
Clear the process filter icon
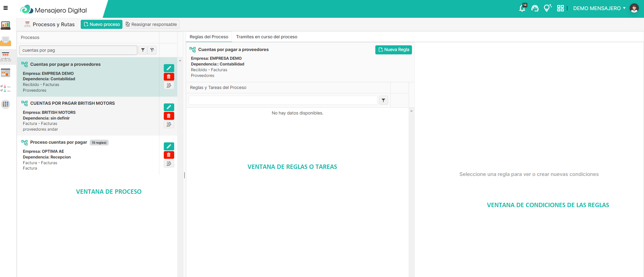[x=152, y=50]
